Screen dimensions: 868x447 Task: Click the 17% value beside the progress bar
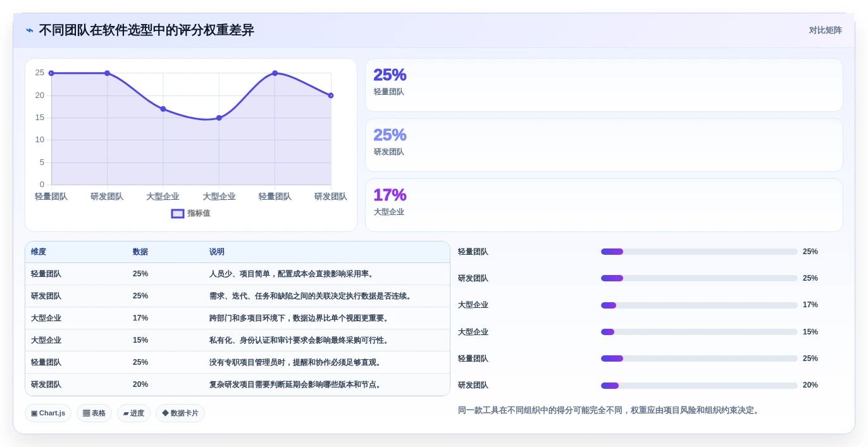click(810, 305)
